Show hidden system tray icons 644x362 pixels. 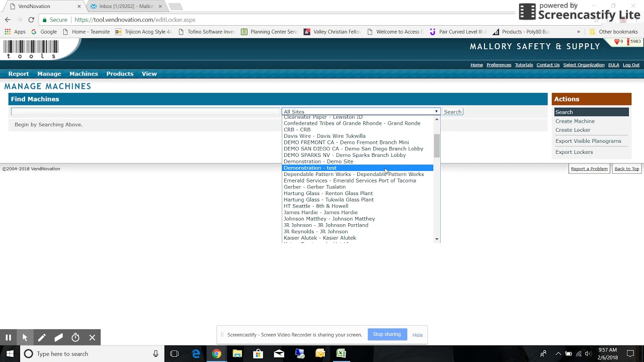(558, 354)
